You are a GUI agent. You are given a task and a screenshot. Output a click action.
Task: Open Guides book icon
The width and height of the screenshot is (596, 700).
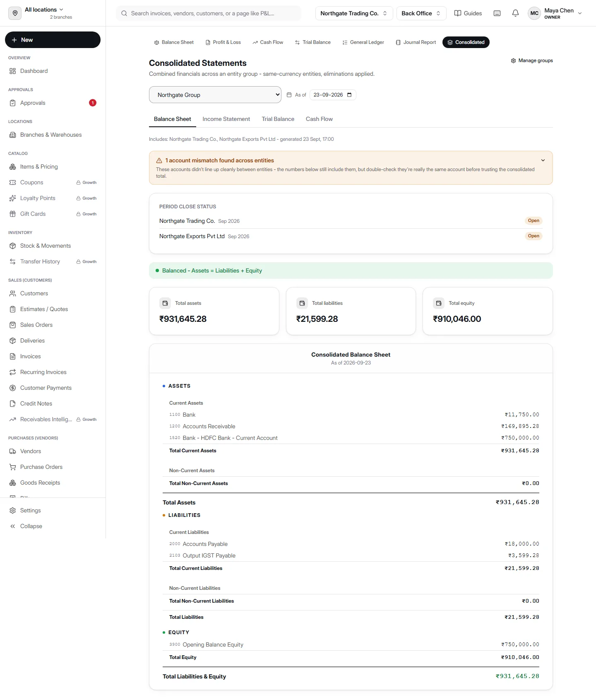click(x=458, y=13)
